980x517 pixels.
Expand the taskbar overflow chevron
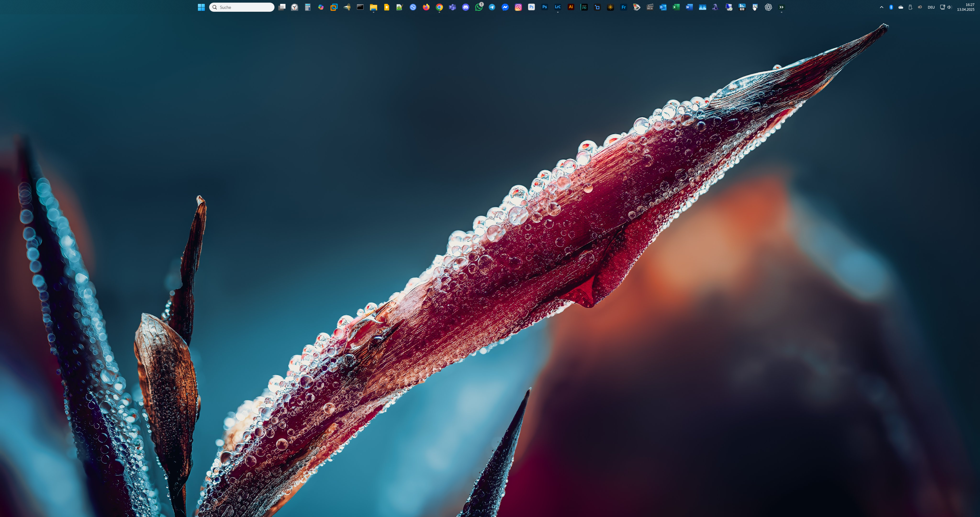point(781,7)
